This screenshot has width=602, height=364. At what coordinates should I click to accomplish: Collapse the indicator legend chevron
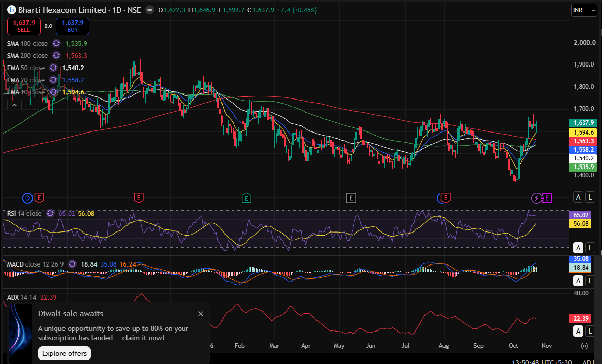point(14,105)
